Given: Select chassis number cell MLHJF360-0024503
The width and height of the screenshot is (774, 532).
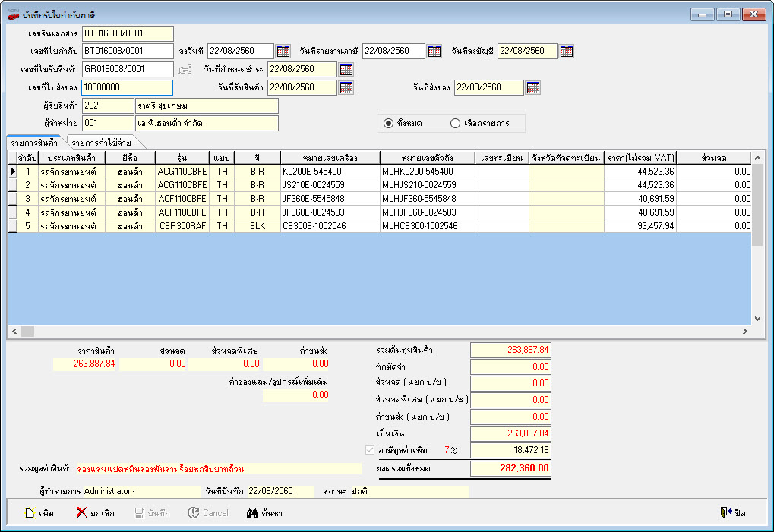Looking at the screenshot, I should (428, 212).
